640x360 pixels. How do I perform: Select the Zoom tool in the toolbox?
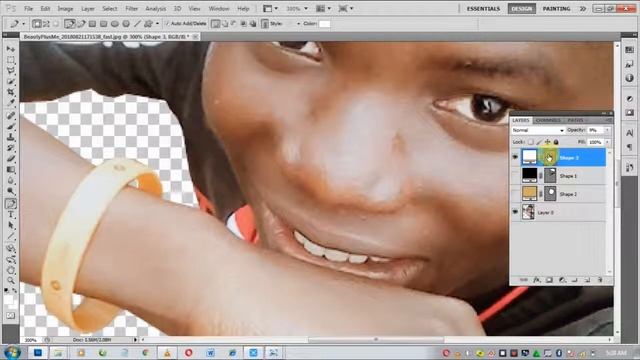coord(11,280)
